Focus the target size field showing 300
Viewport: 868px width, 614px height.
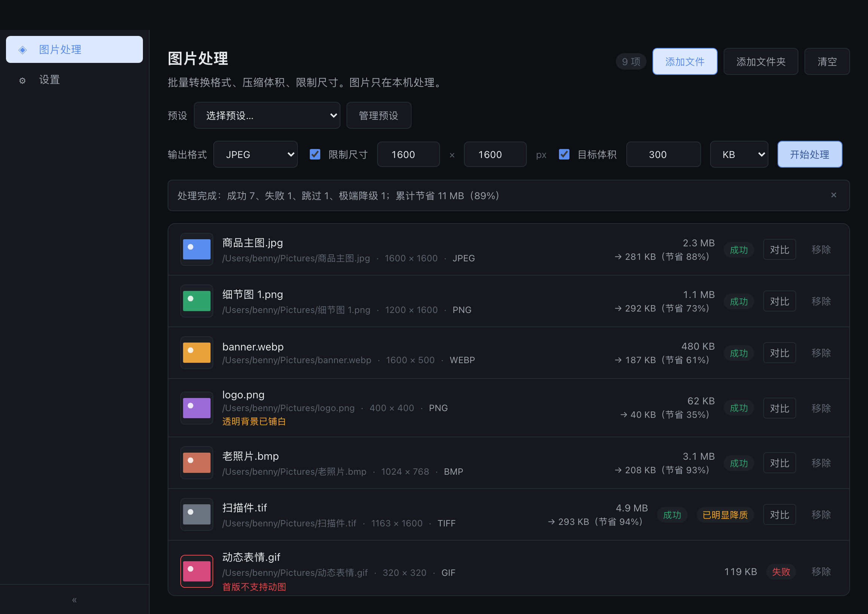click(663, 154)
